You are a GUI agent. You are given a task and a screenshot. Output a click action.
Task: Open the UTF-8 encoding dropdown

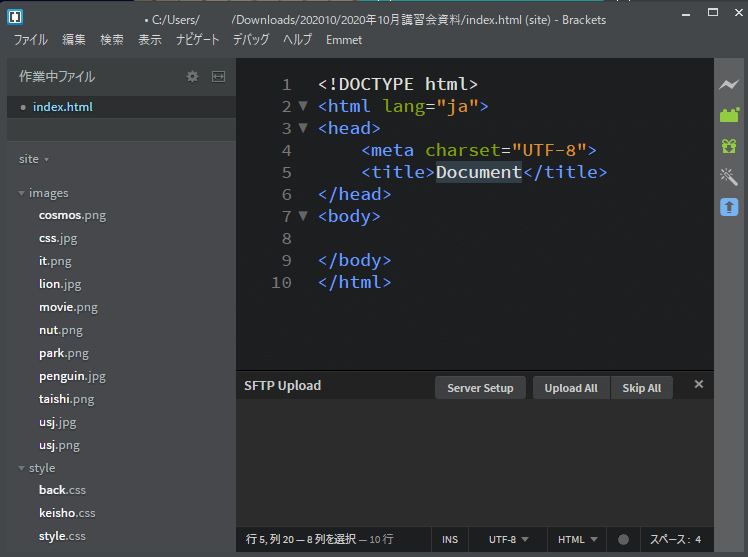(508, 540)
